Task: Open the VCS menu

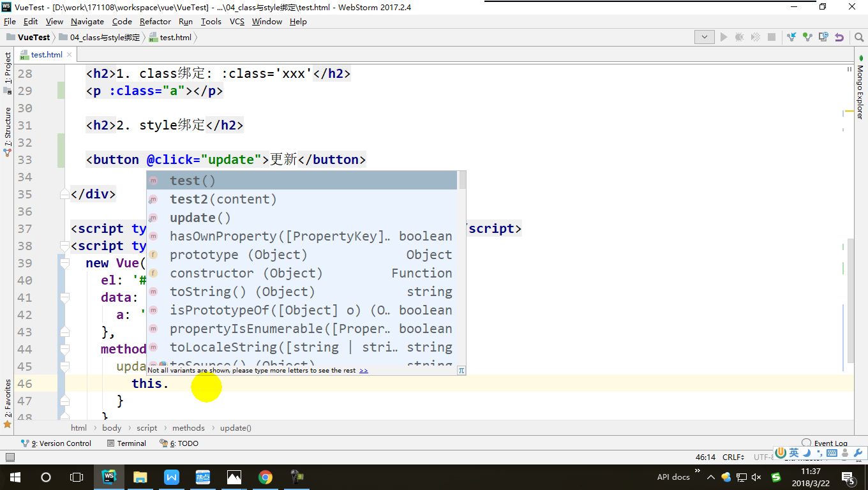Action: click(237, 21)
